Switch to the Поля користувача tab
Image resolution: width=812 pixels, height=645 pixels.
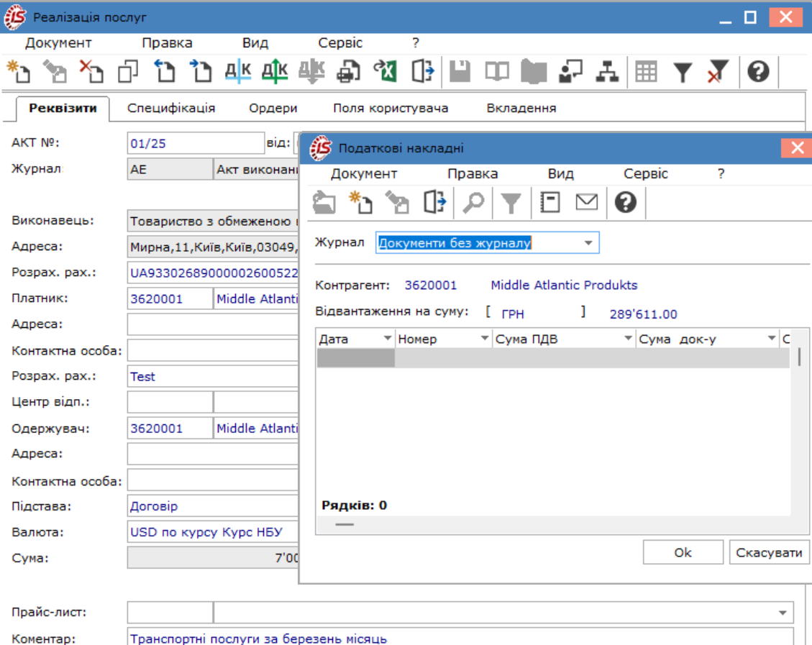[x=391, y=108]
